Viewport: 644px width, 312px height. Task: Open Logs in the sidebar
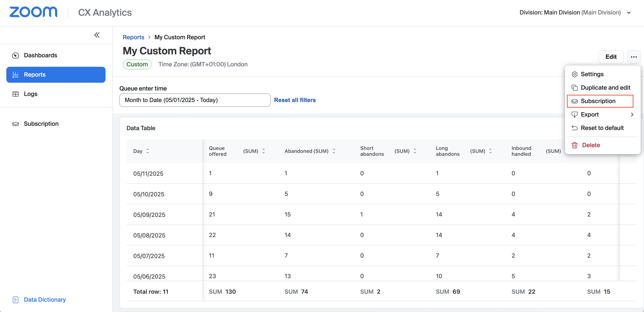(x=30, y=94)
